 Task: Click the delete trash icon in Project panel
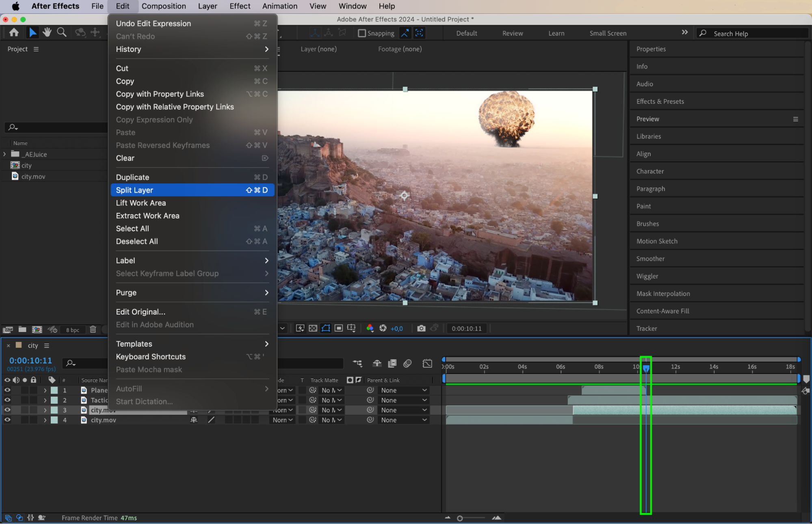pyautogui.click(x=93, y=330)
